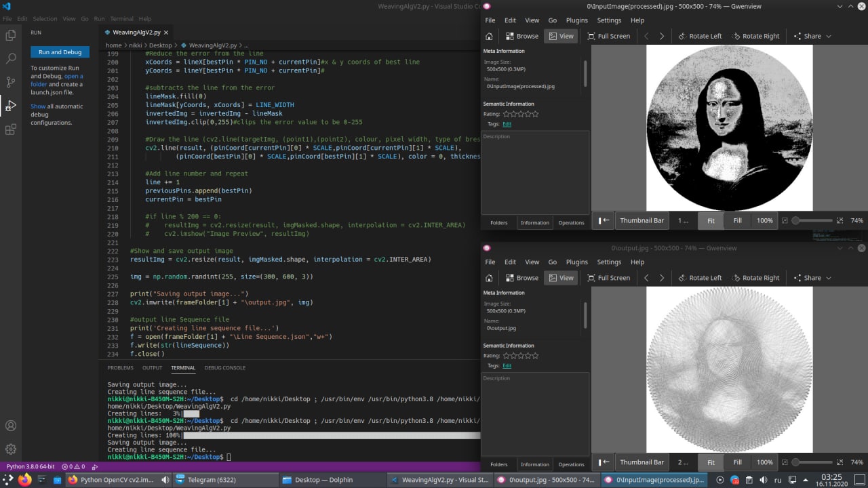Image resolution: width=868 pixels, height=488 pixels.
Task: Open Selection menu in VS Code
Action: point(45,19)
